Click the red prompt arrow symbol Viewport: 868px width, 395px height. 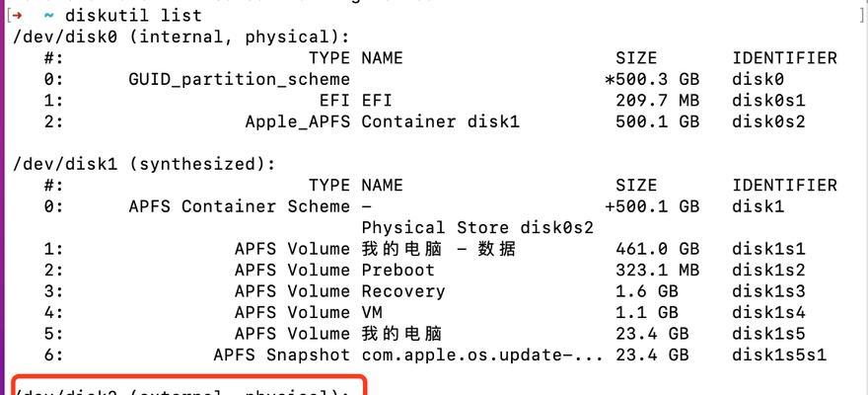pyautogui.click(x=17, y=15)
